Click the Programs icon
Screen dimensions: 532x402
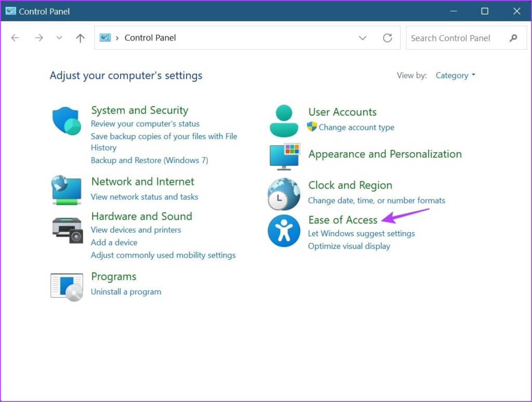pyautogui.click(x=66, y=285)
